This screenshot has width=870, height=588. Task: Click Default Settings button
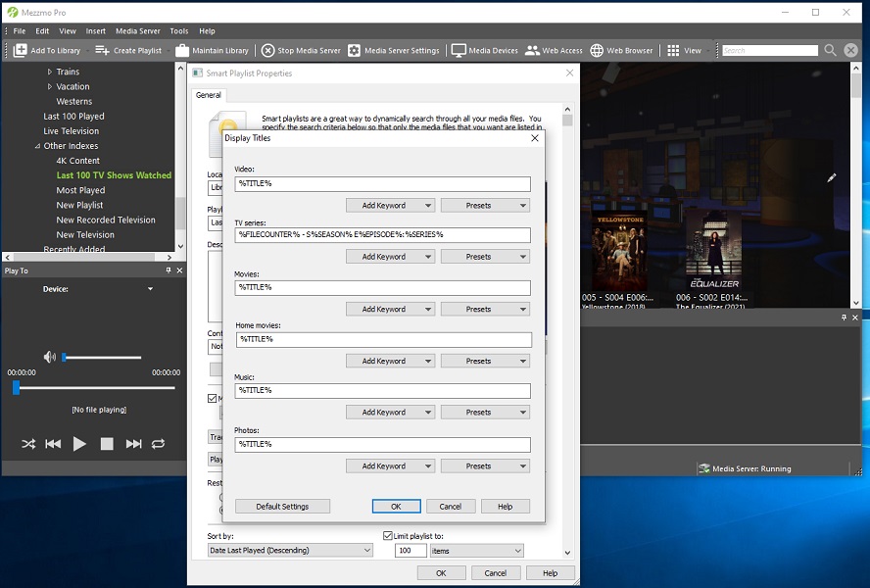[282, 507]
